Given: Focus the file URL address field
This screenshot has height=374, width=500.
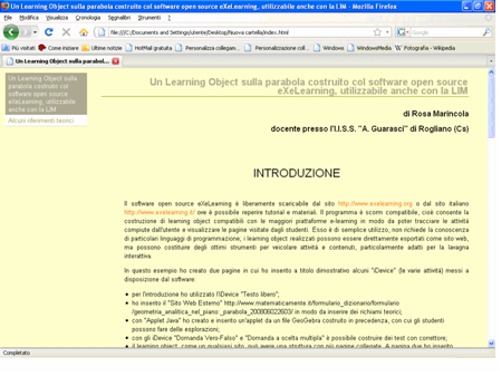Looking at the screenshot, I should coord(240,32).
